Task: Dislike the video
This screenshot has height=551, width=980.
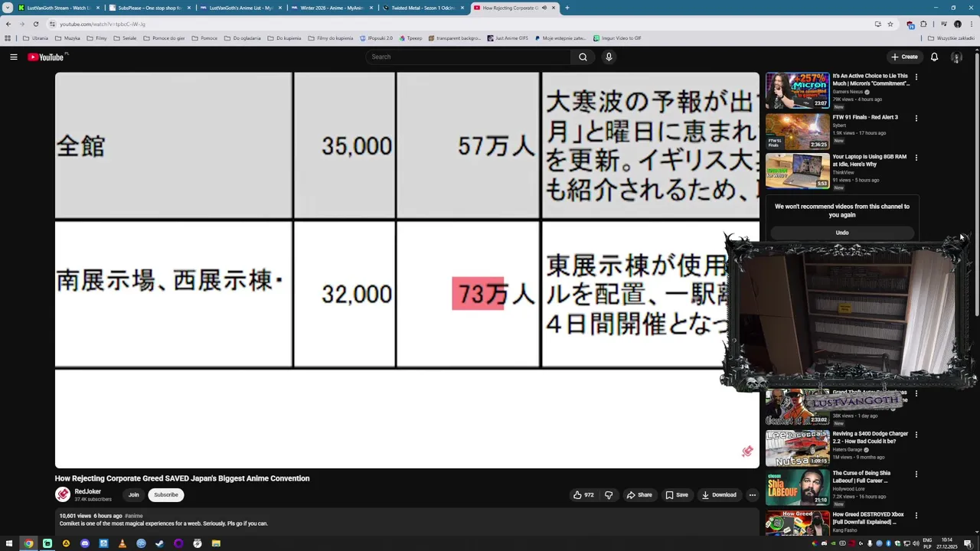Action: (x=609, y=495)
